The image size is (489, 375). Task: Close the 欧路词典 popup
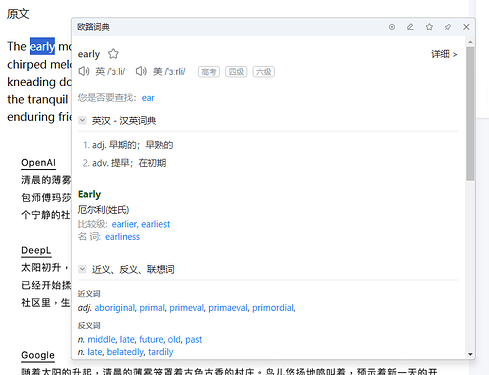[x=466, y=27]
